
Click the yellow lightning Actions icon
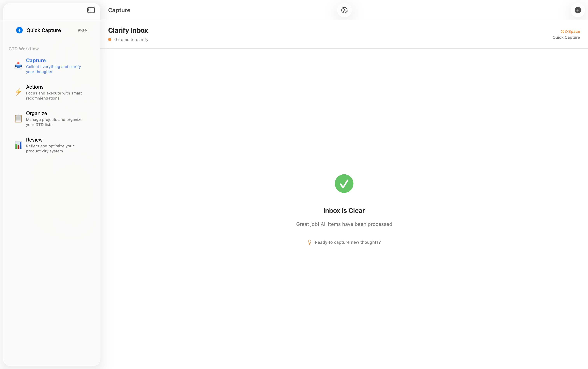click(18, 92)
